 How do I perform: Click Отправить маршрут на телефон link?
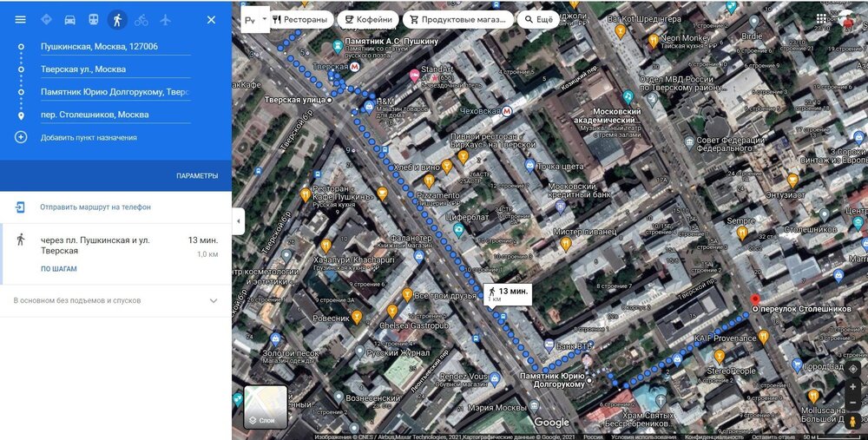click(x=95, y=207)
